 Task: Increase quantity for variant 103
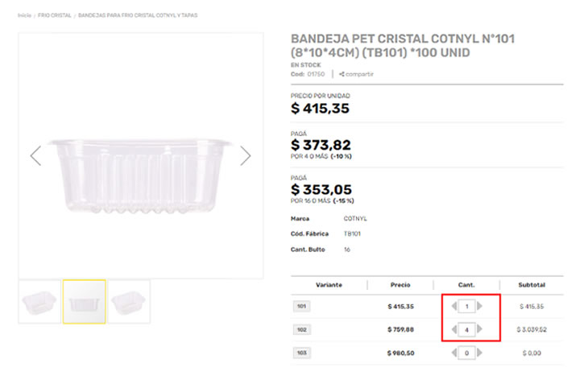coord(481,353)
